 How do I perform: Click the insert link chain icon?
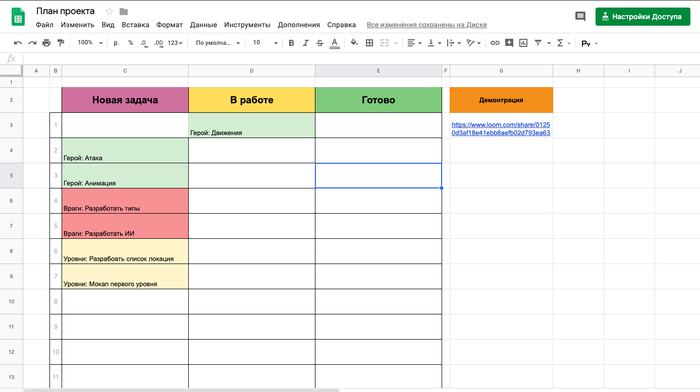pyautogui.click(x=495, y=43)
